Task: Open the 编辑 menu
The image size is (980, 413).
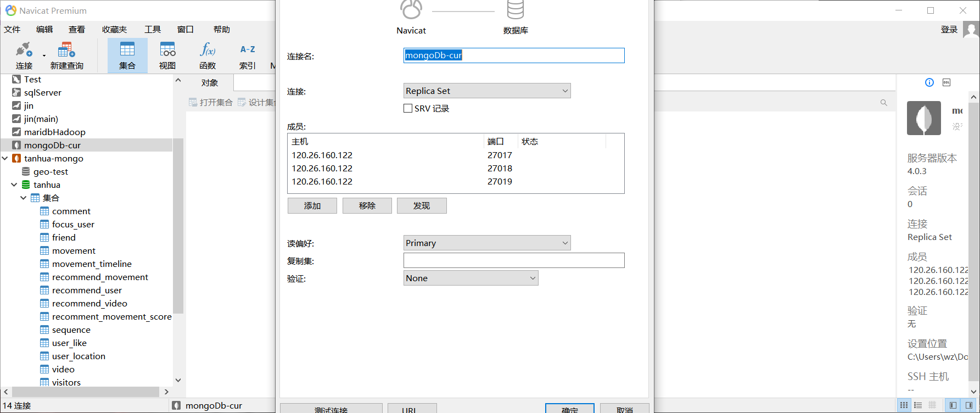Action: (x=44, y=30)
